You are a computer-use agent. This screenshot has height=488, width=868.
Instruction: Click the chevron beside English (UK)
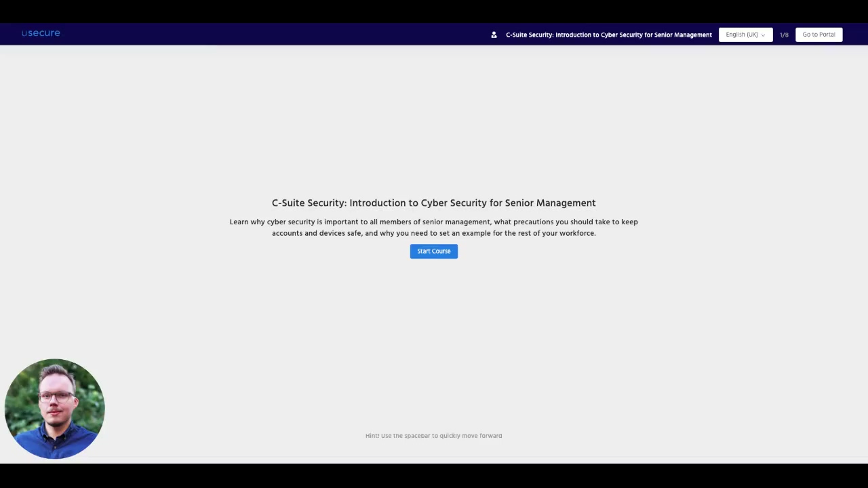[762, 35]
